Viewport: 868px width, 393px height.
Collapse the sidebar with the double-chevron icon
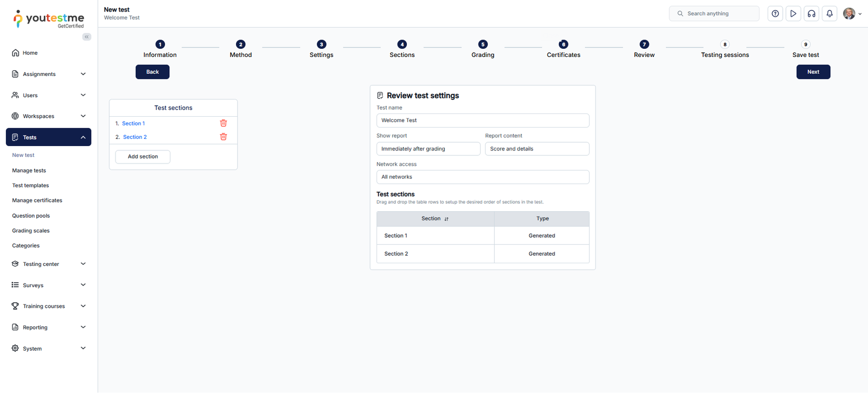(x=87, y=37)
